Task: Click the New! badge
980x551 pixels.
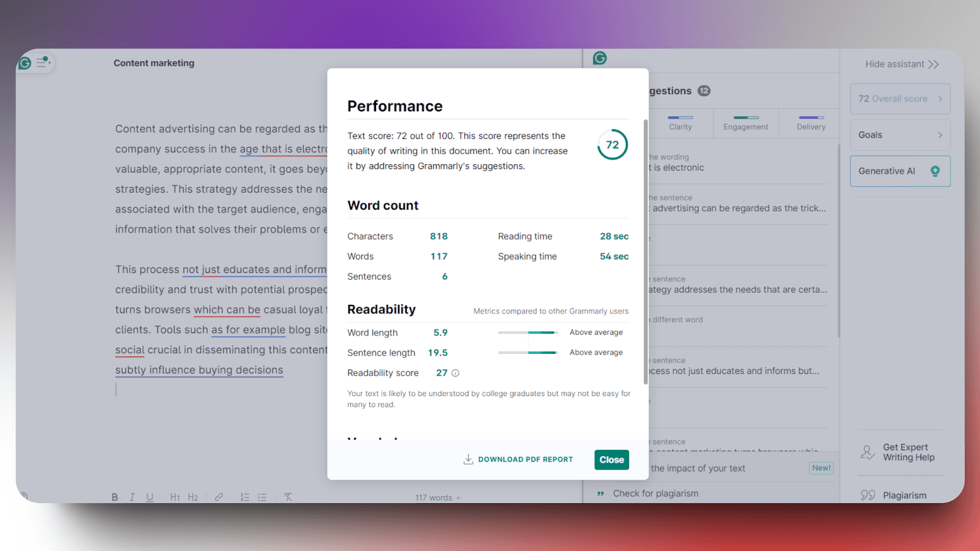Action: click(x=821, y=468)
